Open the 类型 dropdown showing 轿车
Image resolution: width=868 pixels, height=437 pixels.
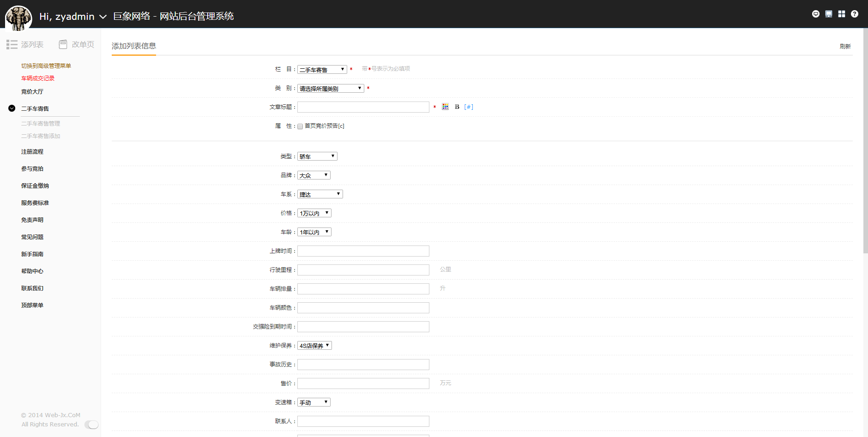317,156
